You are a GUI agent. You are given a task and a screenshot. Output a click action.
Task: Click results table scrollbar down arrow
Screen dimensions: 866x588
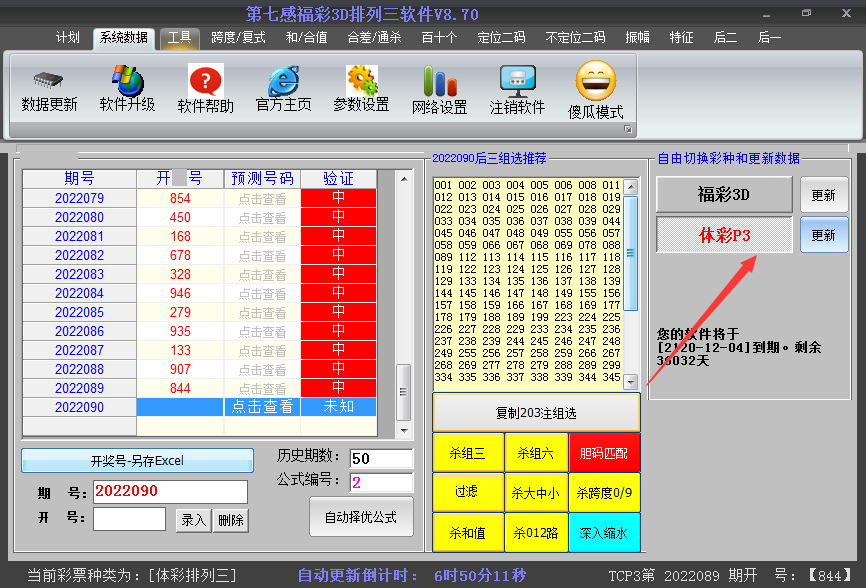pos(404,430)
